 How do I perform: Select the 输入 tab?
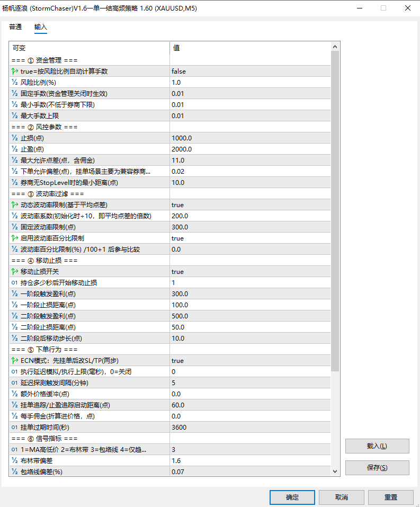coord(40,27)
